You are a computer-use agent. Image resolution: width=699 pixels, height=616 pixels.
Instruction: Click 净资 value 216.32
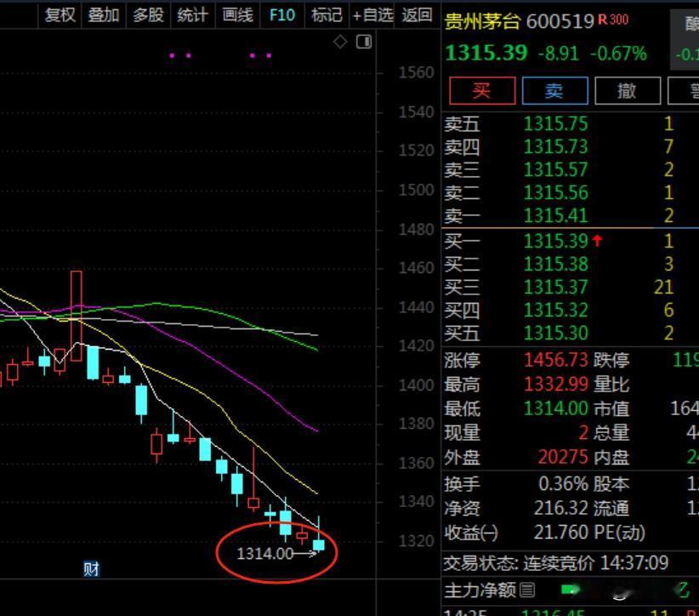(x=561, y=508)
